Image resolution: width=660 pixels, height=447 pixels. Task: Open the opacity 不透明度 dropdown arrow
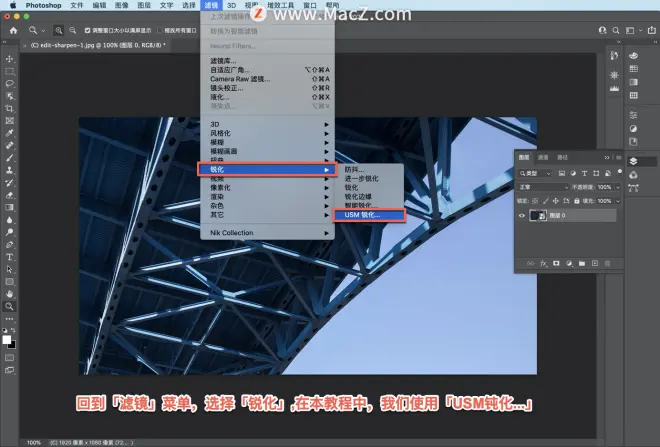618,187
